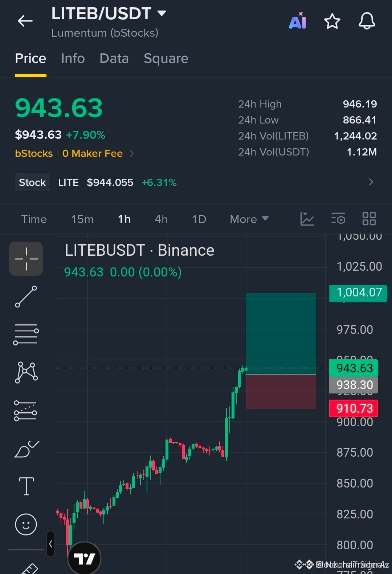Click the green 943.63 current price label
This screenshot has height=574, width=392.
[354, 368]
